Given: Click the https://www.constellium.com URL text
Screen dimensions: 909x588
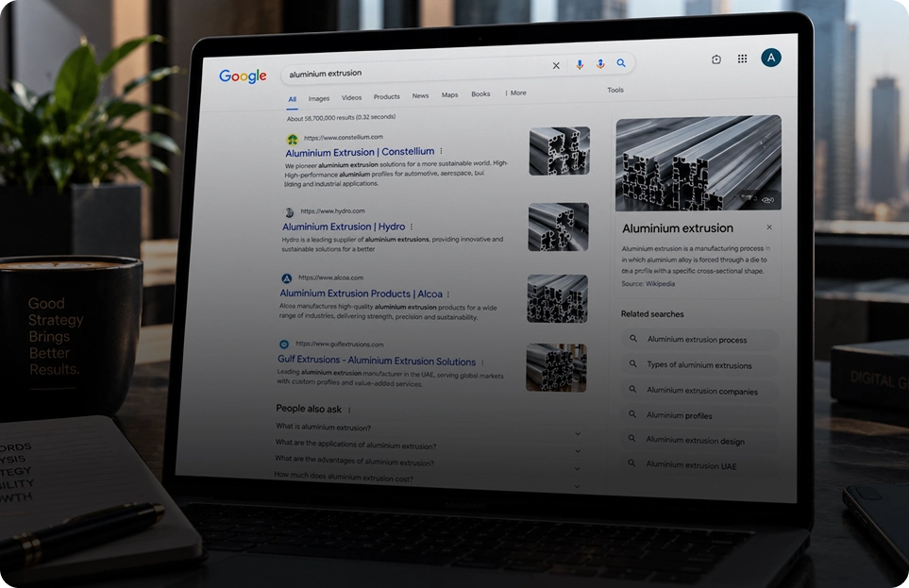Looking at the screenshot, I should [x=344, y=138].
